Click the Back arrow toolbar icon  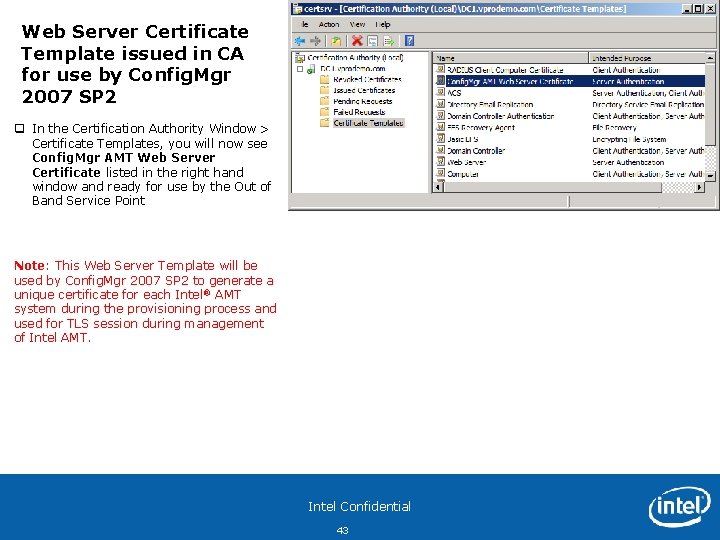[x=300, y=41]
